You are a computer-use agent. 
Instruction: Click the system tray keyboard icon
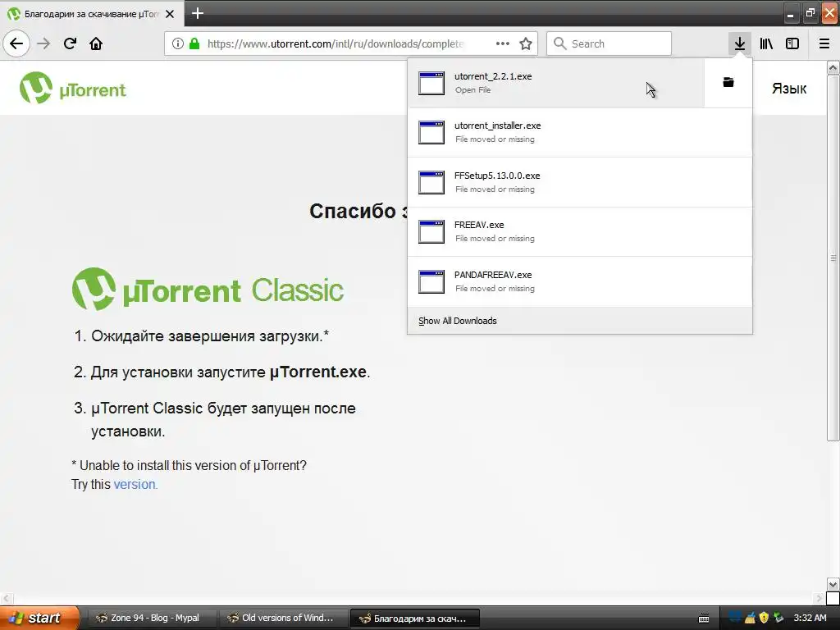[703, 619]
